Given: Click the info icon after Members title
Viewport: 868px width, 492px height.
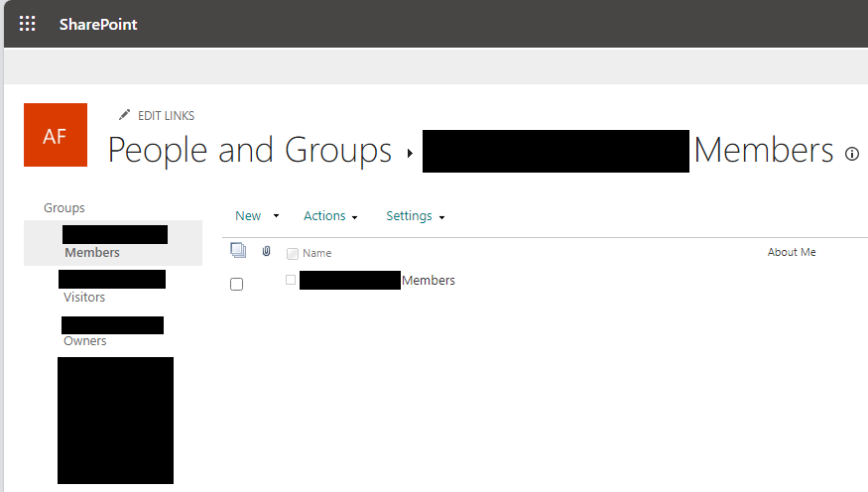Looking at the screenshot, I should click(852, 154).
